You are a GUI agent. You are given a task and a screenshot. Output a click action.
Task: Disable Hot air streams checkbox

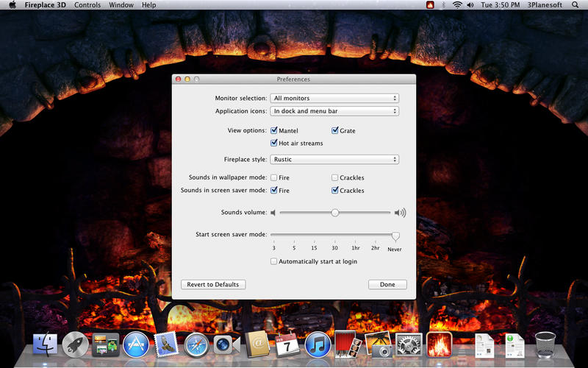[273, 143]
